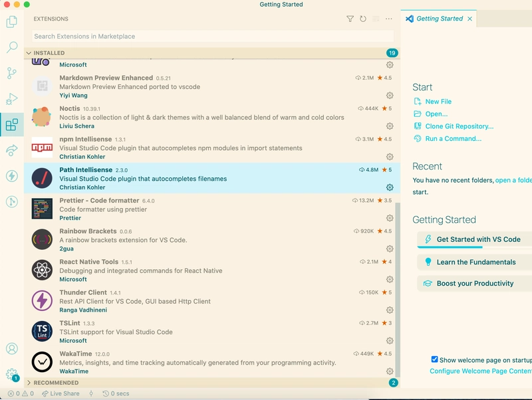Screen dimensions: 532x400
Task: Open gear menu for Path Intellisense
Action: (390, 187)
